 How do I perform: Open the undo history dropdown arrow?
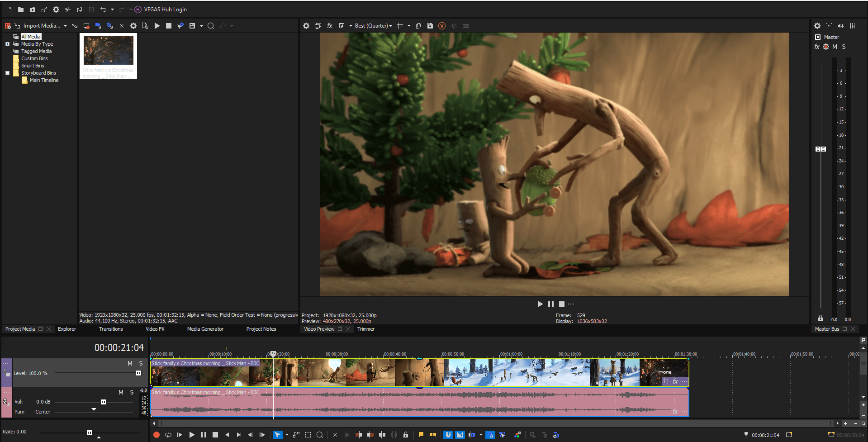(112, 10)
